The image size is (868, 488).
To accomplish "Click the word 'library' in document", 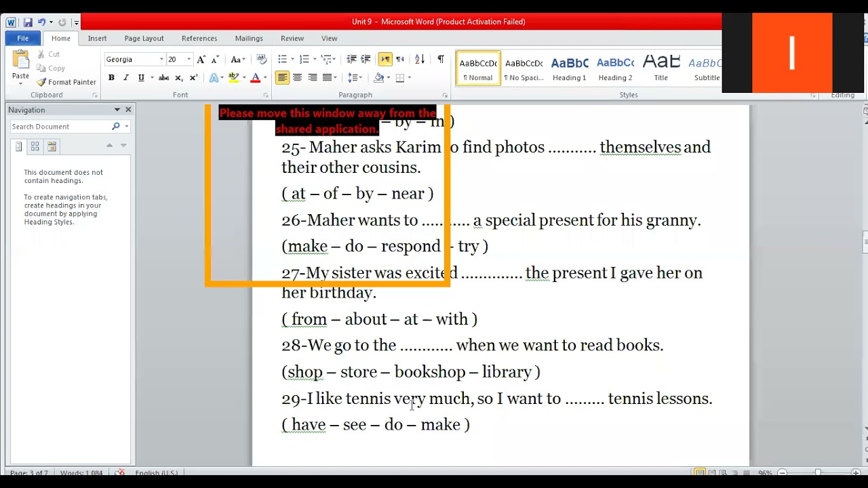I will point(506,372).
